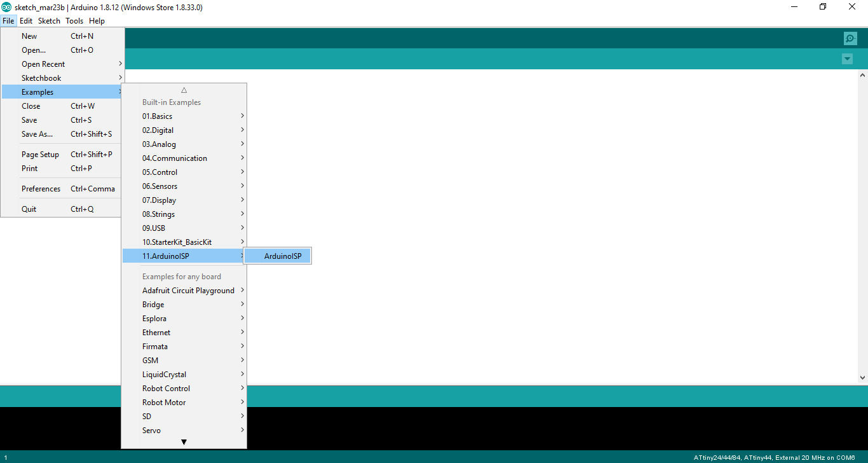Image resolution: width=868 pixels, height=463 pixels.
Task: Expand 10.StarterKit_BasicKit examples
Action: [x=184, y=242]
